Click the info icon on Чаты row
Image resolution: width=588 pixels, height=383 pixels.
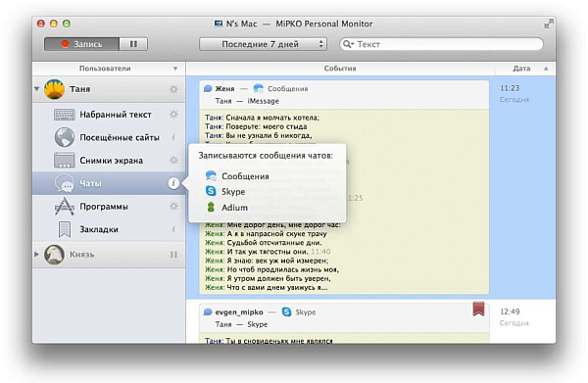173,183
